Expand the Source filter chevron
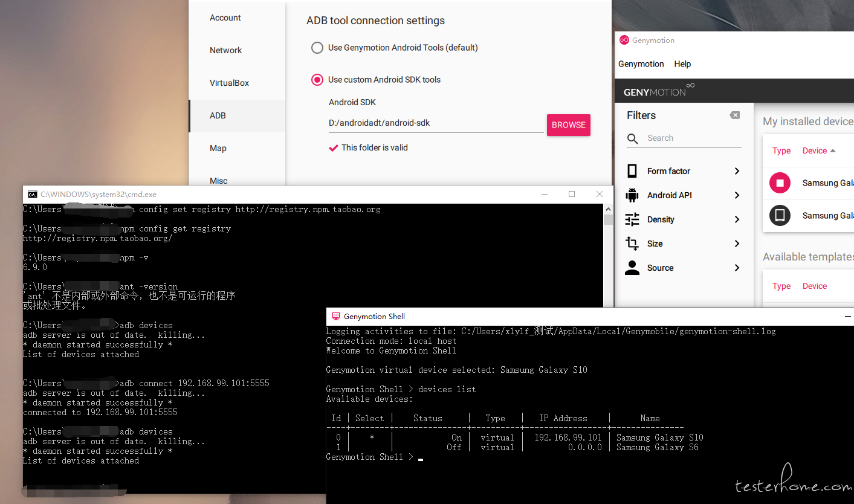The image size is (854, 504). 737,268
